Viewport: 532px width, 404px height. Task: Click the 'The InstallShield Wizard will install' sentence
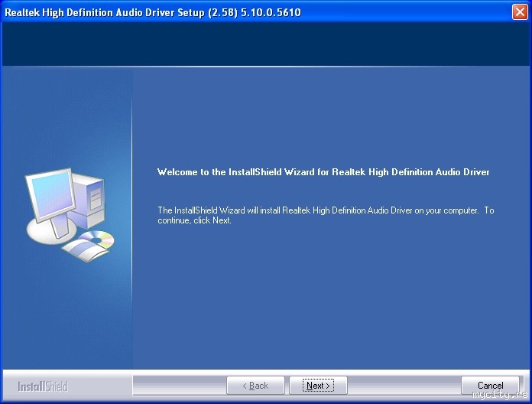click(326, 210)
